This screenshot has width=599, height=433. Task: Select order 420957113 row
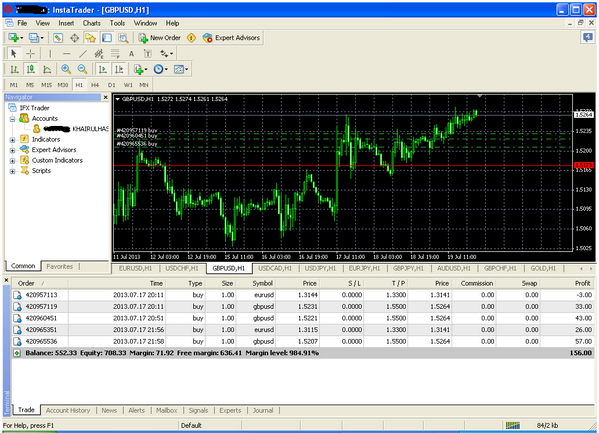coord(303,295)
